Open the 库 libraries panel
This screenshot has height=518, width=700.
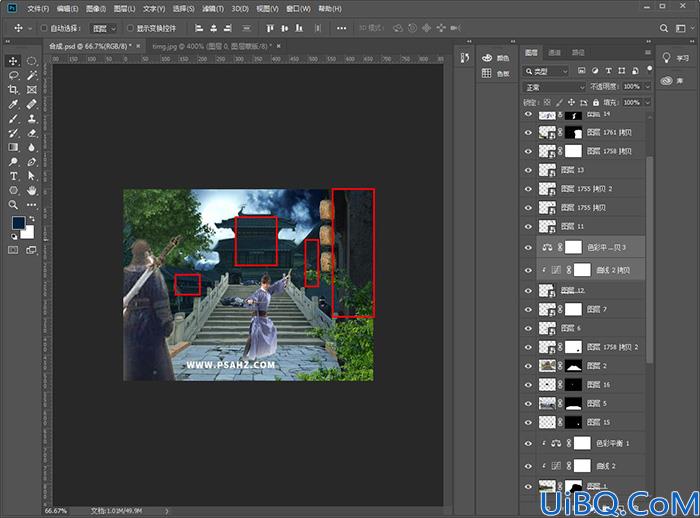pos(672,81)
